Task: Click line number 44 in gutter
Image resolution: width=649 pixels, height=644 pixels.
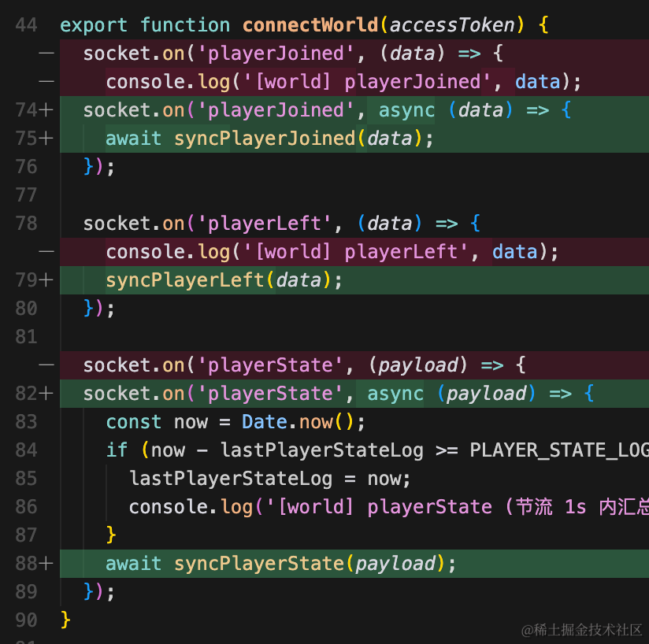Action: coord(27,25)
